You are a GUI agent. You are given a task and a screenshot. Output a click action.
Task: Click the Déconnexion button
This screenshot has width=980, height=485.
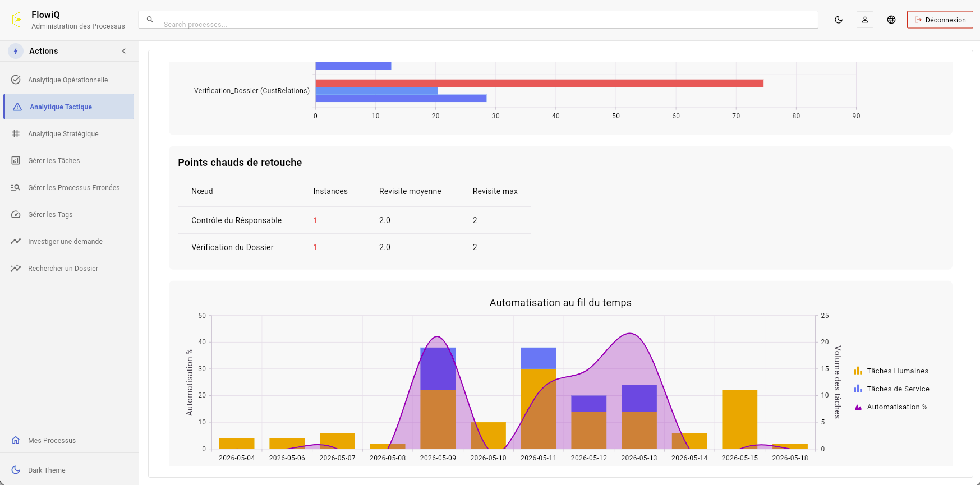940,20
